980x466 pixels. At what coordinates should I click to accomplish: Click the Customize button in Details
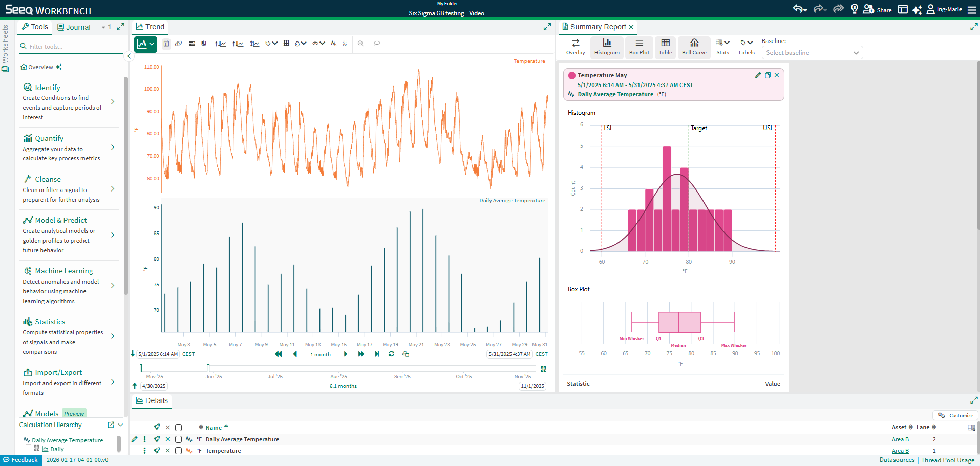pos(955,415)
